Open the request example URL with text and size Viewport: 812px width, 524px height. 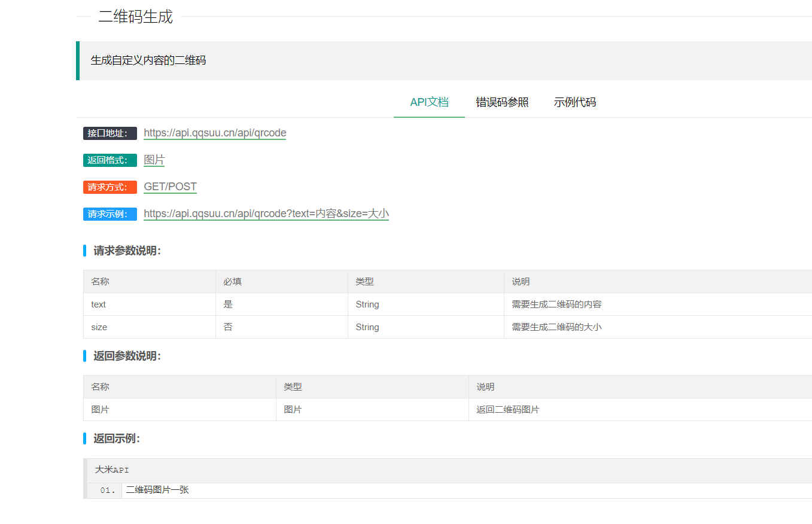click(266, 214)
